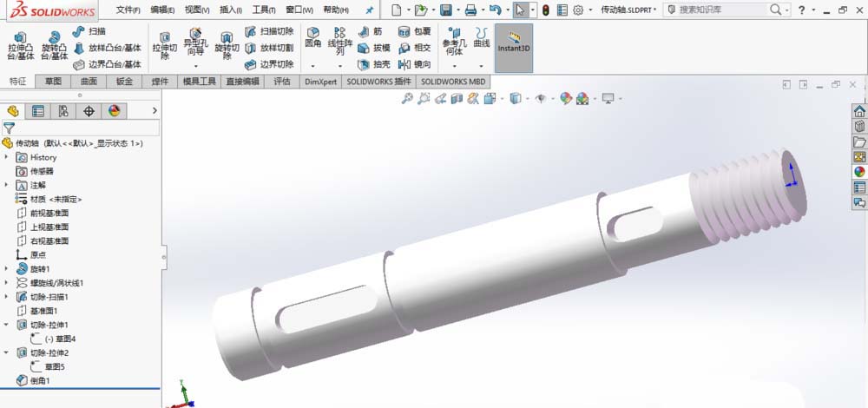The width and height of the screenshot is (868, 408).
Task: Collapse the 切除-拉伸1 feature node
Action: click(x=7, y=325)
